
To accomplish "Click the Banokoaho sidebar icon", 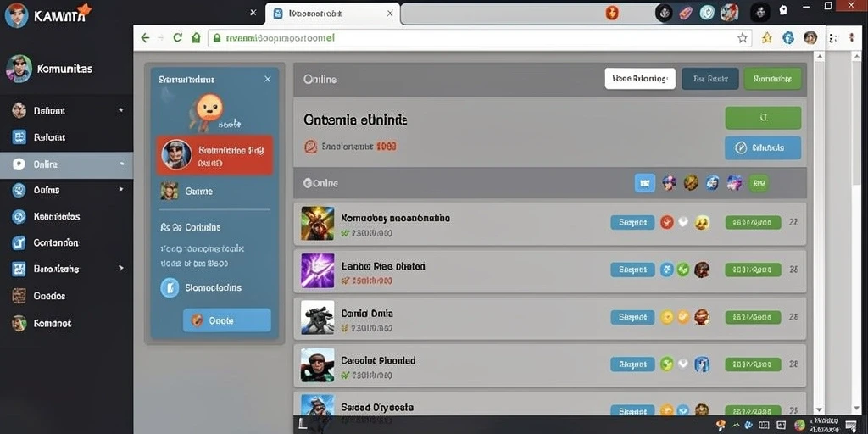I will tap(19, 269).
